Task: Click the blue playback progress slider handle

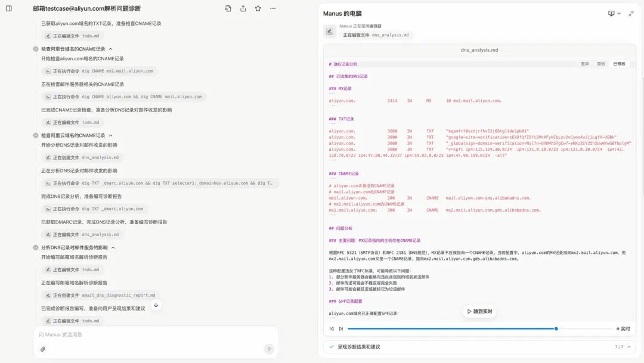Action: click(x=556, y=328)
